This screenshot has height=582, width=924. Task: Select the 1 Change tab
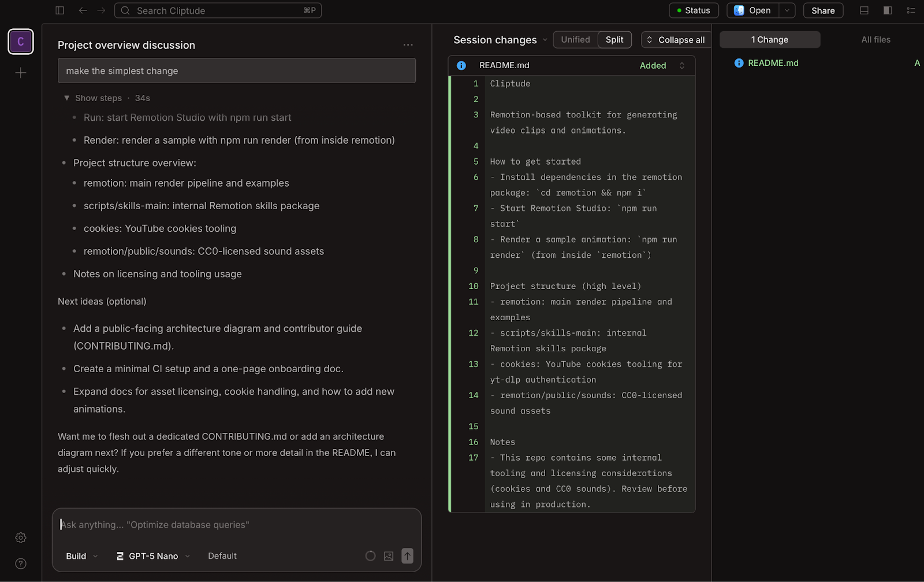[x=769, y=39]
